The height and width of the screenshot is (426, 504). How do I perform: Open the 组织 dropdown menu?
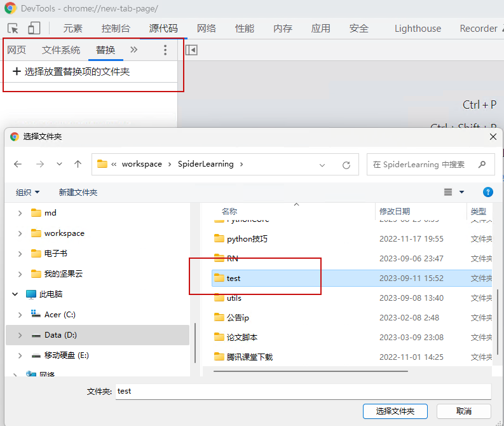pyautogui.click(x=27, y=192)
